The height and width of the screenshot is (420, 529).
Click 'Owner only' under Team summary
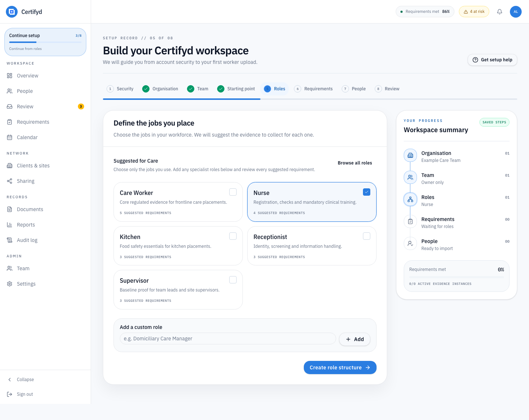(x=432, y=182)
